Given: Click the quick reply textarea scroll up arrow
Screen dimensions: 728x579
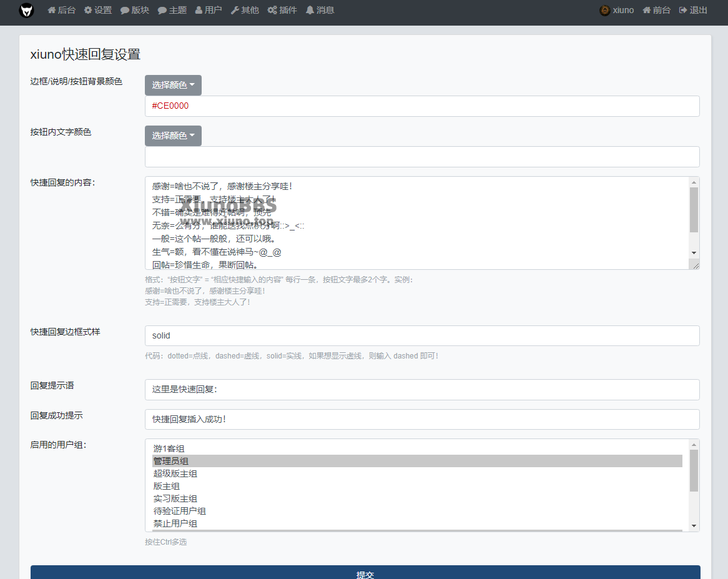Looking at the screenshot, I should click(x=694, y=182).
